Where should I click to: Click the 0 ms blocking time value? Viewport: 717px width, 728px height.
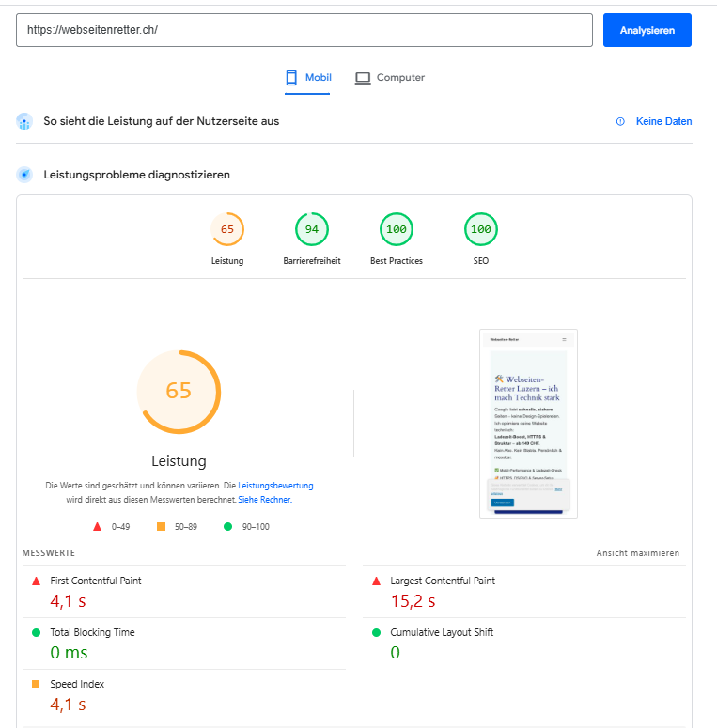click(69, 653)
